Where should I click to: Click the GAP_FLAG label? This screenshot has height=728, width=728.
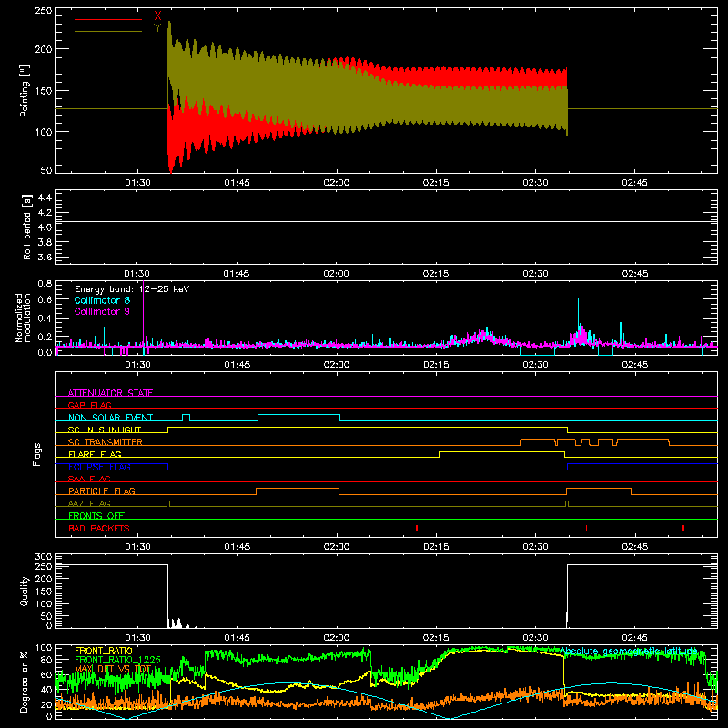89,405
